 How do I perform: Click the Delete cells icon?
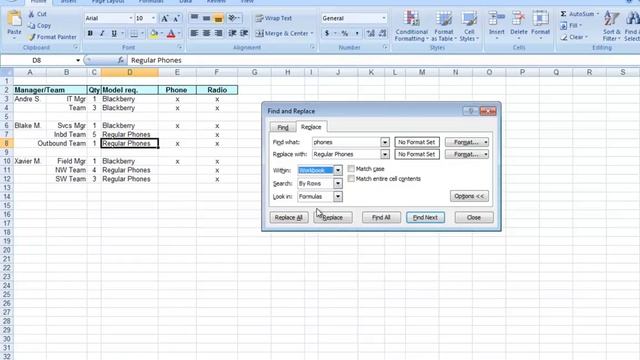(519, 19)
